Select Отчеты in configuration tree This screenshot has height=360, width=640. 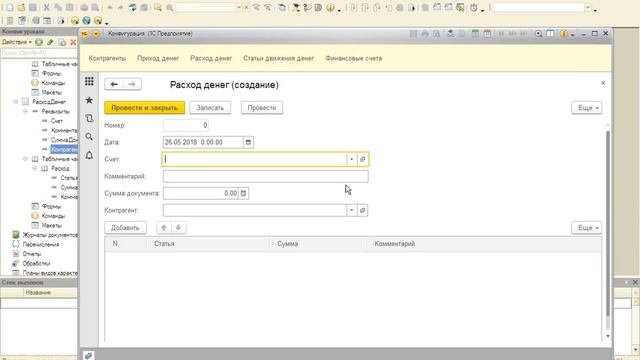(31, 254)
